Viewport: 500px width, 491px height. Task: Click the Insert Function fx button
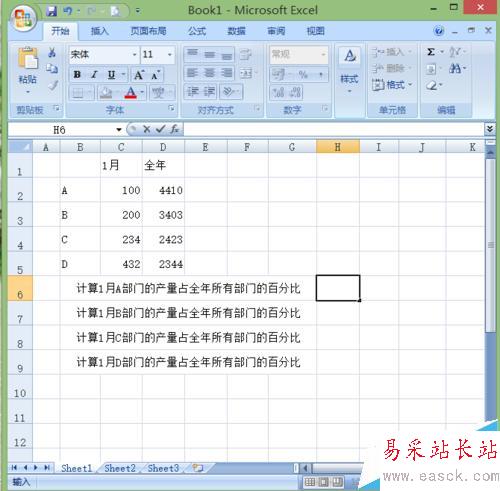[x=175, y=129]
